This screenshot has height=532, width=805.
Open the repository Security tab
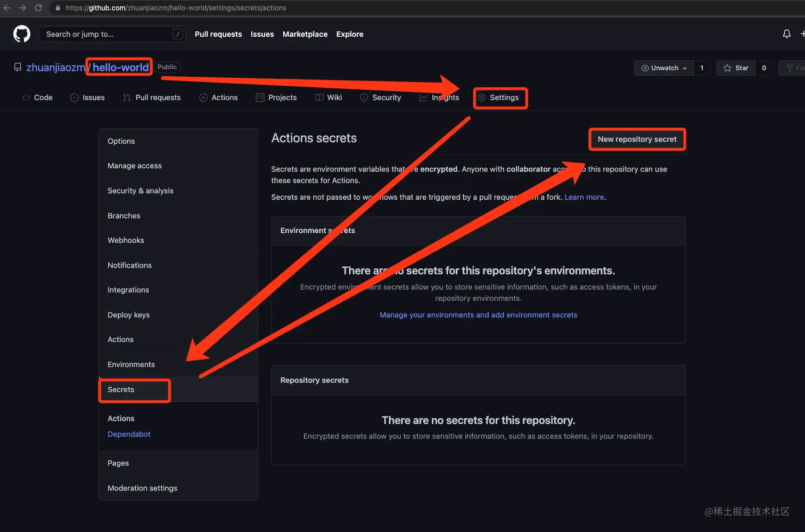tap(381, 97)
